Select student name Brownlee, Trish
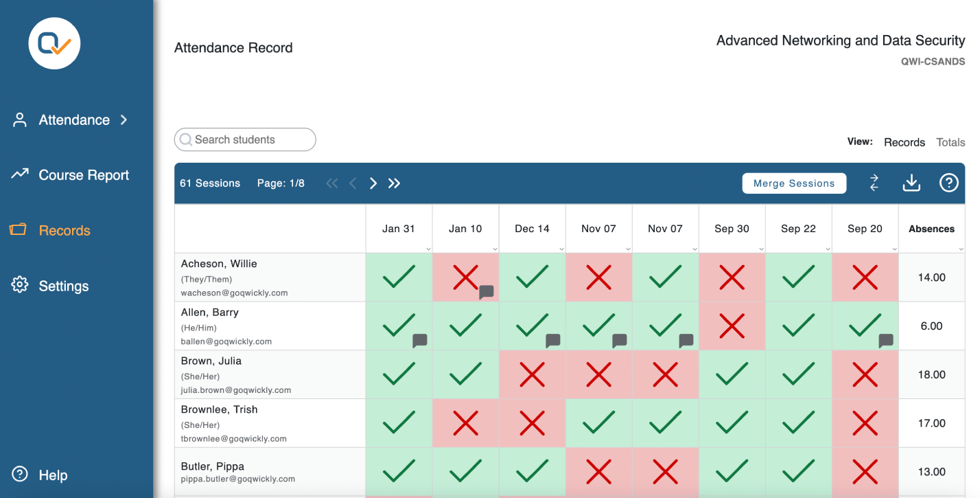 click(x=220, y=409)
